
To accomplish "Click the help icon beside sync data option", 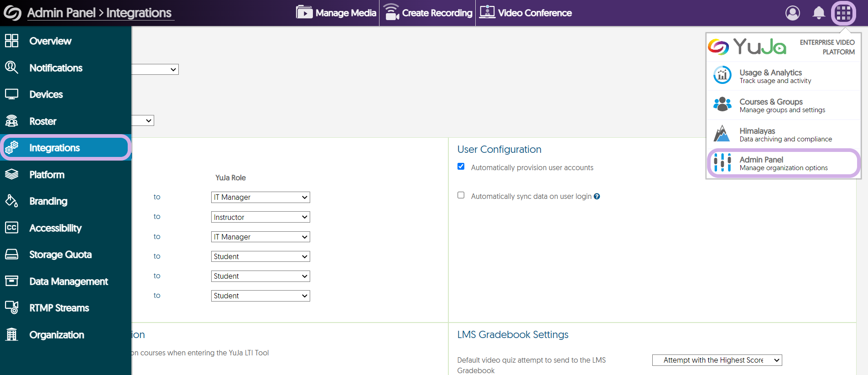I will pyautogui.click(x=597, y=197).
